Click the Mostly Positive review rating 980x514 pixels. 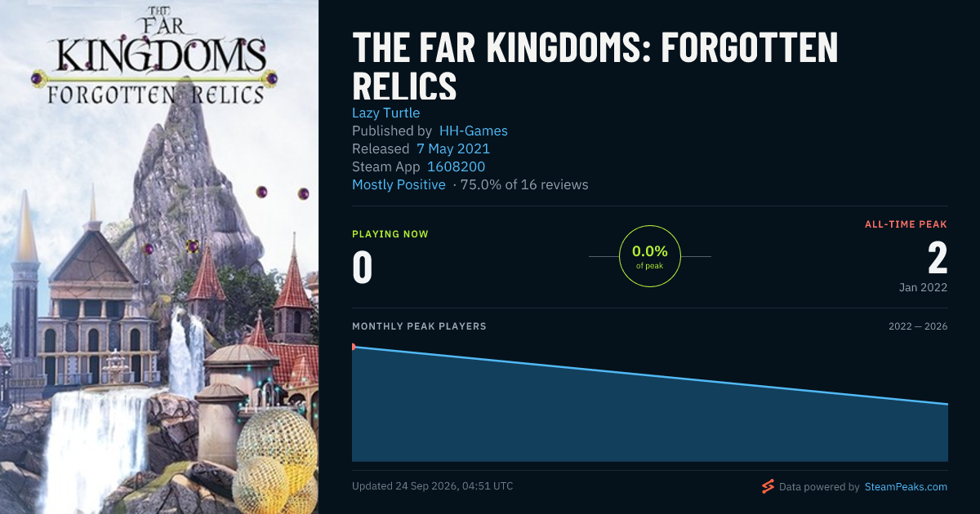coord(399,184)
